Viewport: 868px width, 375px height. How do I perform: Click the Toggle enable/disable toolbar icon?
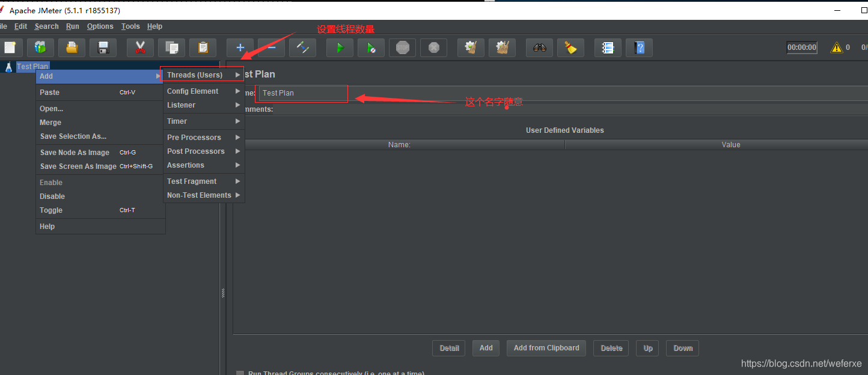coord(303,47)
